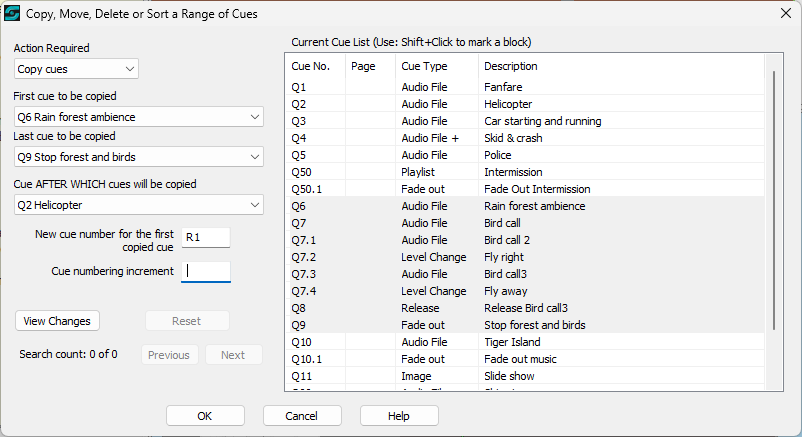Image resolution: width=802 pixels, height=437 pixels.
Task: Click the View Changes button
Action: point(57,321)
